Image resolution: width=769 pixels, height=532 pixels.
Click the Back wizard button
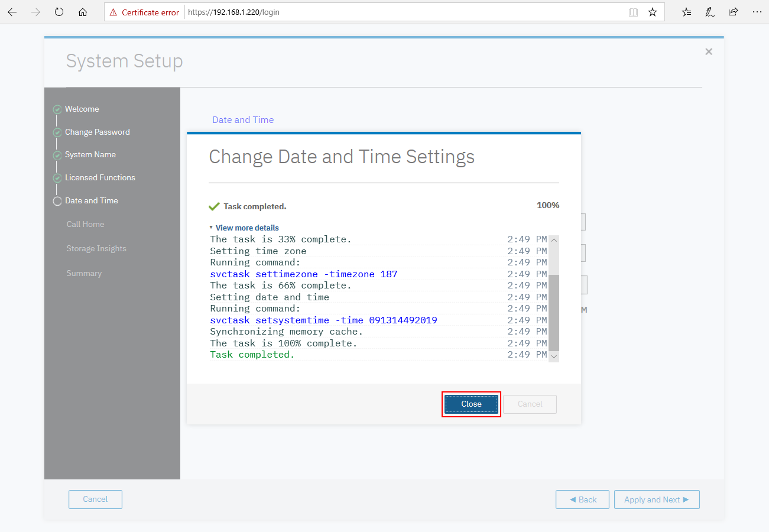[x=583, y=499]
